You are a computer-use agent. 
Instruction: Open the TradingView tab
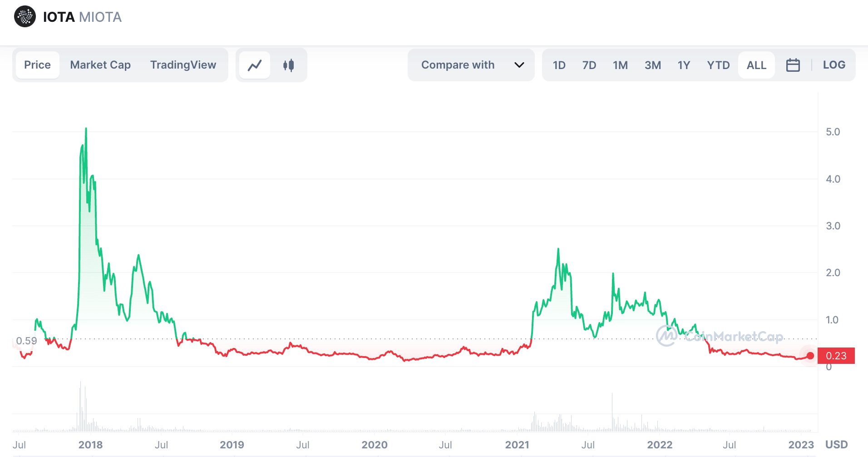[183, 65]
